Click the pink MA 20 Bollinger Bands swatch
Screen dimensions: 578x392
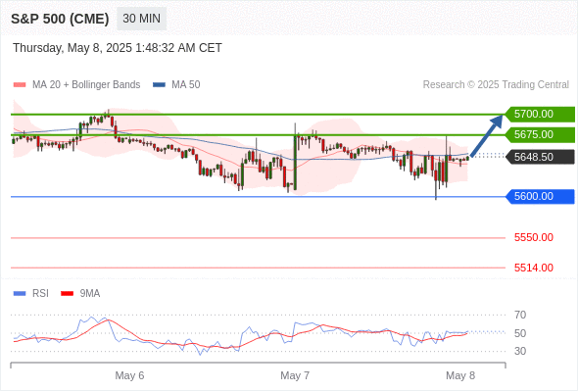(20, 85)
